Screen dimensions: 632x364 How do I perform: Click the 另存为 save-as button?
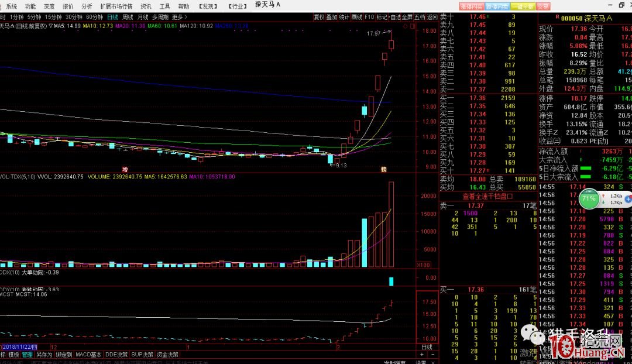[44, 355]
